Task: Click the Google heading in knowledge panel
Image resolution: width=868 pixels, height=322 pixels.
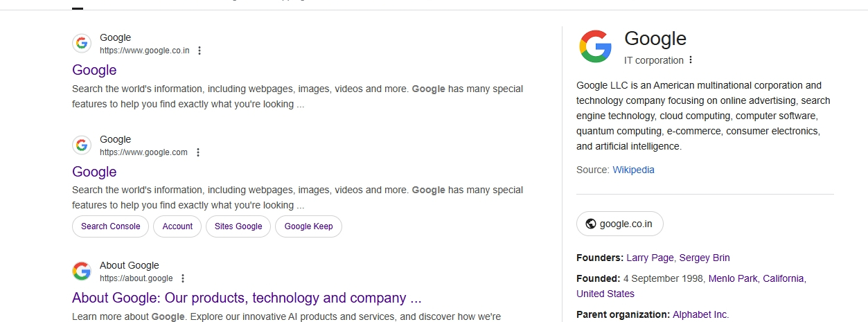Action: click(x=655, y=39)
